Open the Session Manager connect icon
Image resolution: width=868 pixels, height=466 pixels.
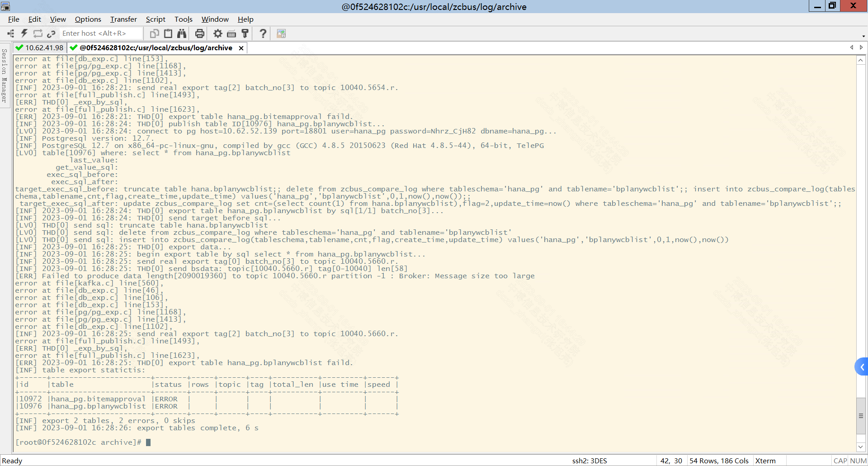click(x=10, y=33)
